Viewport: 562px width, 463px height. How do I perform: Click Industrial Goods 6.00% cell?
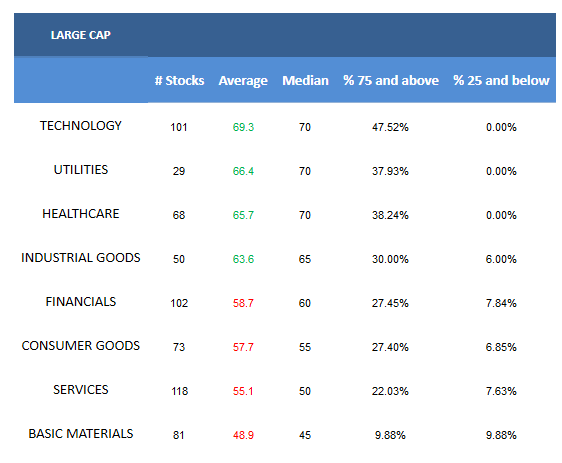pos(501,259)
